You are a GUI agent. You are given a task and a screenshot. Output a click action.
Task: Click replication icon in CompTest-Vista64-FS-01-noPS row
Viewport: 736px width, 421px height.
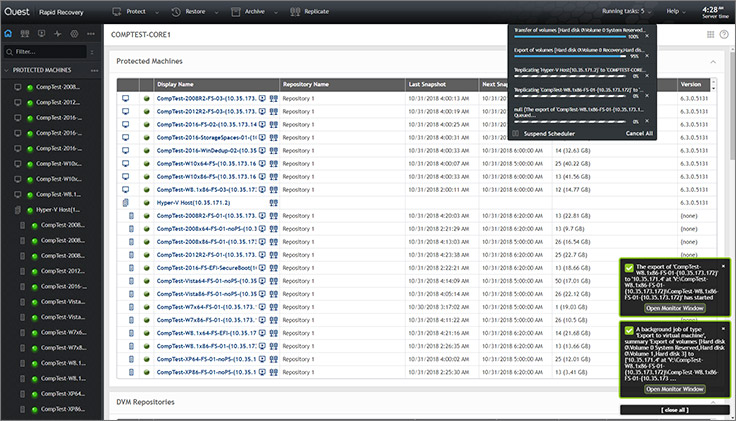pyautogui.click(x=274, y=281)
